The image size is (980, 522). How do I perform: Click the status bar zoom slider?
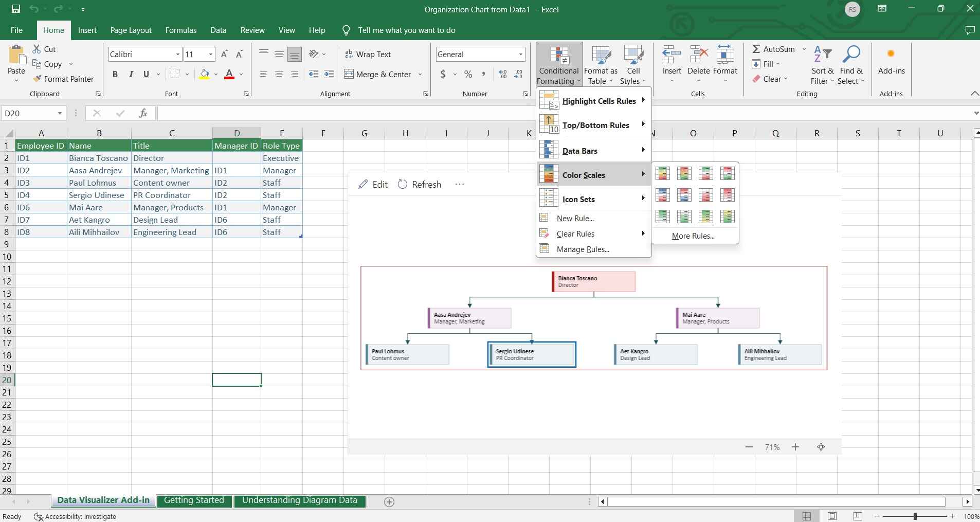pyautogui.click(x=915, y=516)
